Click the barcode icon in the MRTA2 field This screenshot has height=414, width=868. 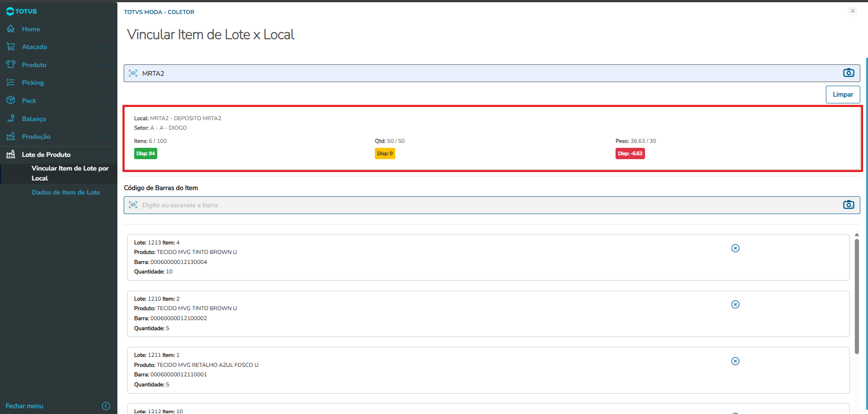(x=133, y=73)
